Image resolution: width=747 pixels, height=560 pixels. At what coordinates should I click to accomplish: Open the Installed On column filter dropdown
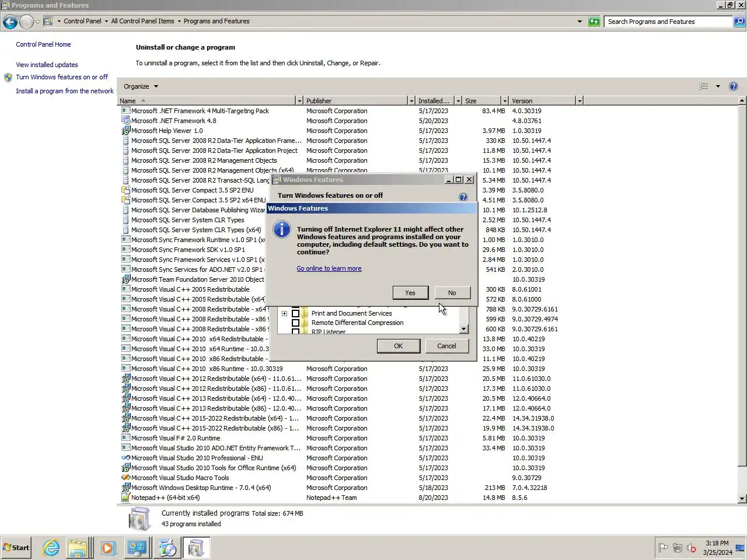click(x=458, y=101)
